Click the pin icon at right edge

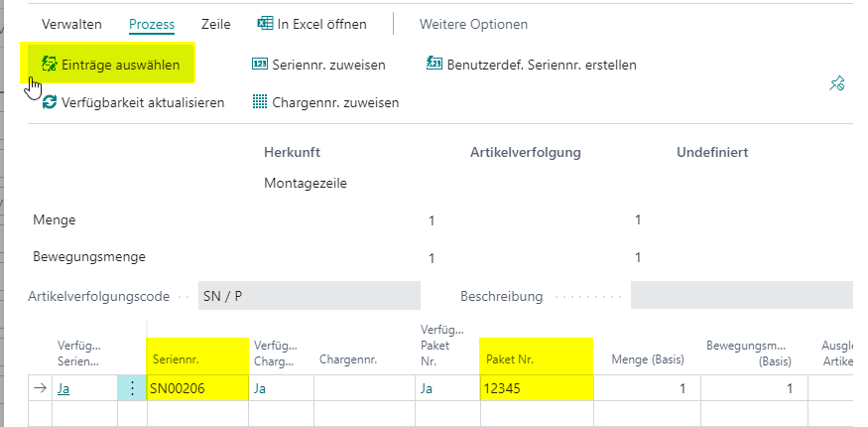coord(836,83)
